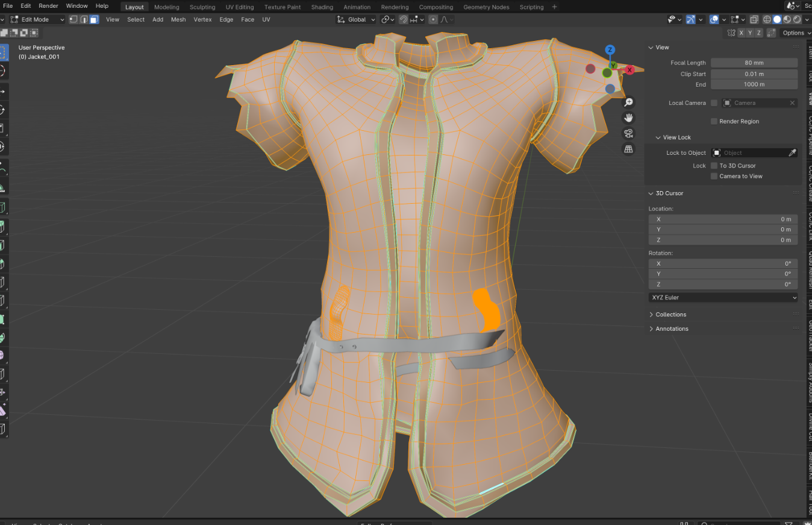The image size is (812, 525).
Task: Toggle mesh mirror on Z axis
Action: pyautogui.click(x=759, y=33)
